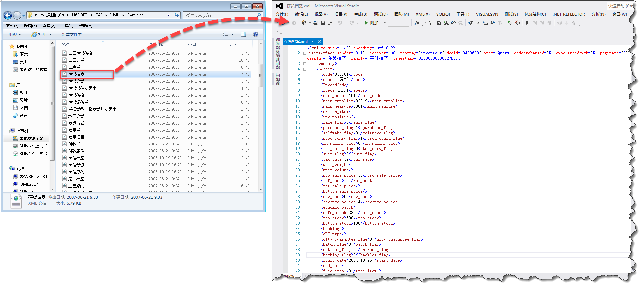Open the dropdown arrow beside 附加
Screen dimensions: 644x289
385,23
